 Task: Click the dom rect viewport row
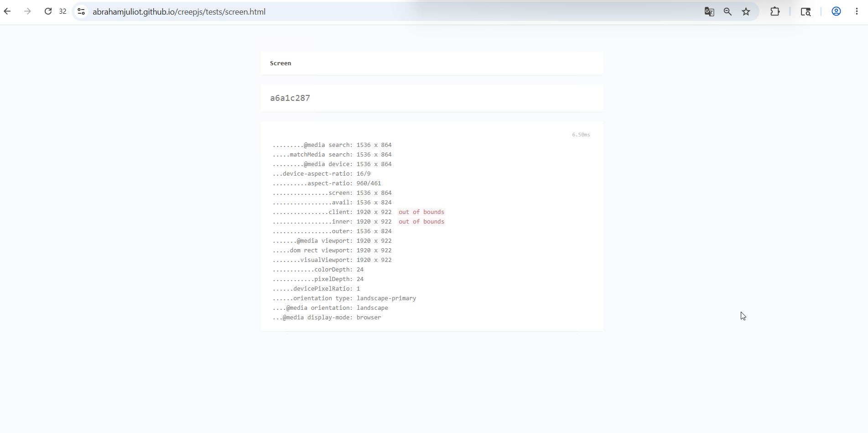click(x=332, y=250)
